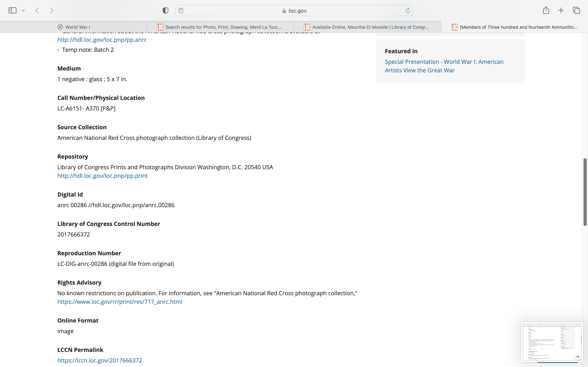
Task: Open the LCCN permalink 2017666372
Action: (x=100, y=360)
